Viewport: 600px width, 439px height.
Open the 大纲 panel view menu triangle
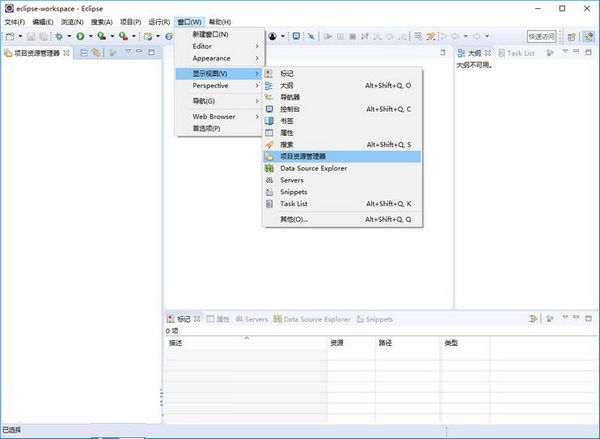(565, 51)
